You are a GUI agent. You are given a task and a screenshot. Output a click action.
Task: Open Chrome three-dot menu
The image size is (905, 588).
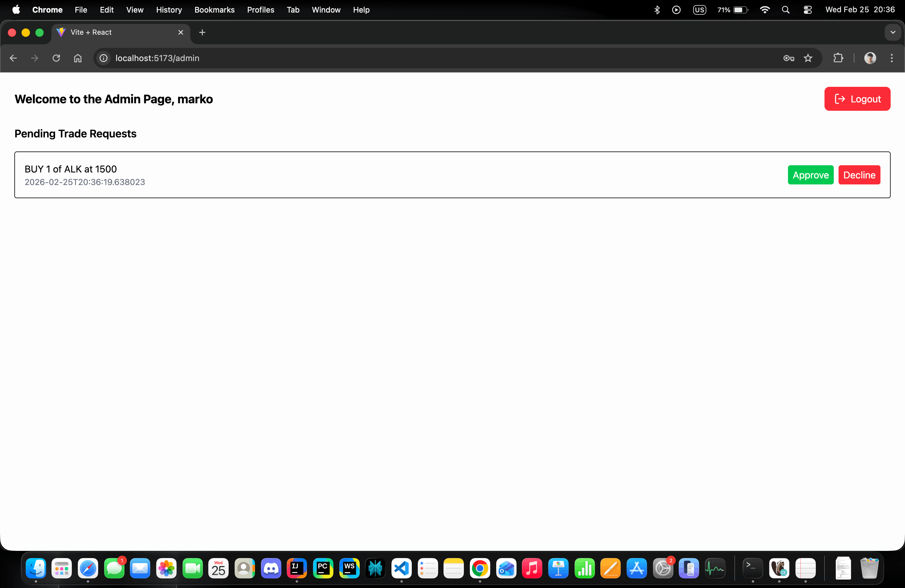pos(892,58)
